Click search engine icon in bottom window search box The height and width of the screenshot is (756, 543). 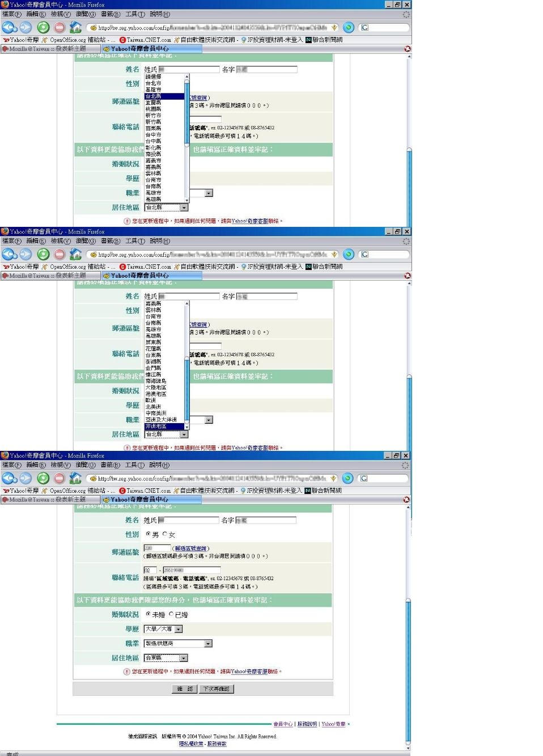click(364, 478)
